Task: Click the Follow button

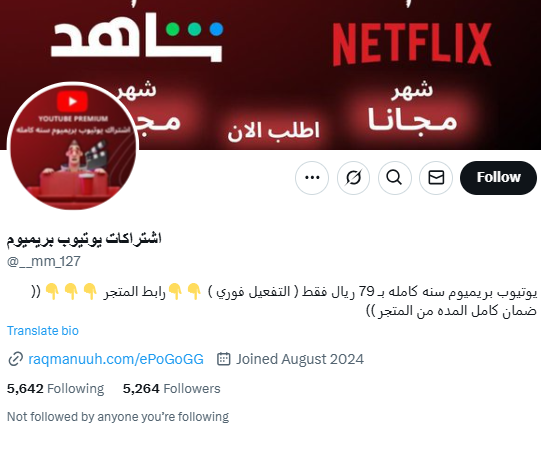Action: [498, 178]
